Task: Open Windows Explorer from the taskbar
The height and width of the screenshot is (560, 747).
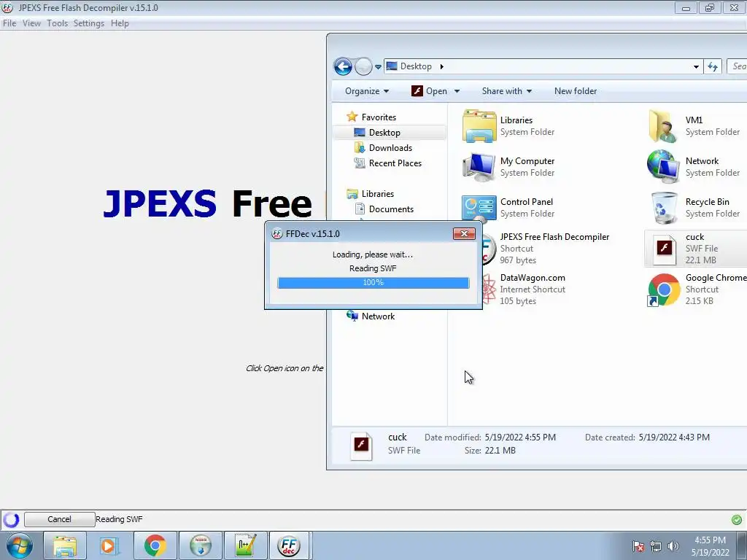Action: click(x=65, y=545)
